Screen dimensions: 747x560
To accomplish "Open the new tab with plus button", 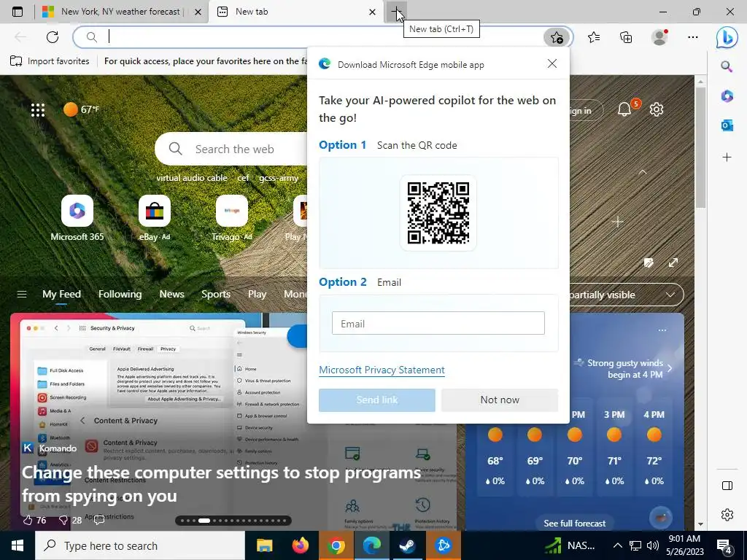I will [x=396, y=12].
